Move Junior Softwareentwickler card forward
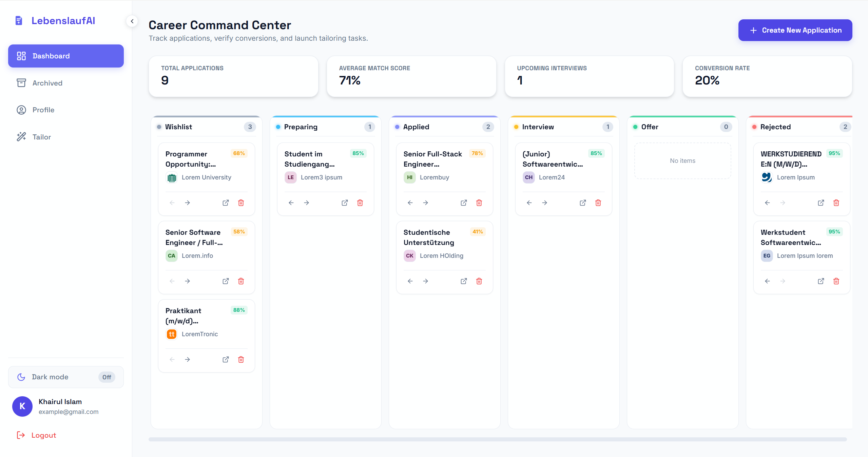868x457 pixels. click(544, 203)
